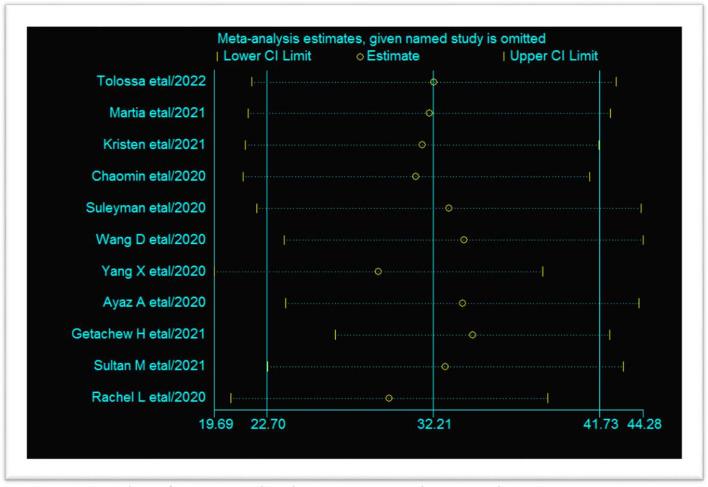
Task: Select the 'Getachew H etal/2021' study label
Action: tap(138, 334)
